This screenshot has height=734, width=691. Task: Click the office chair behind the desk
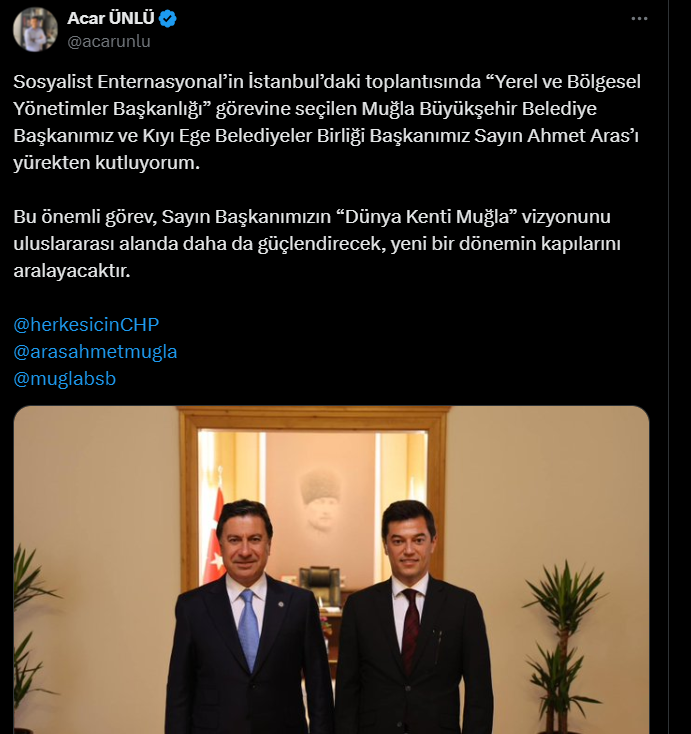(x=320, y=586)
